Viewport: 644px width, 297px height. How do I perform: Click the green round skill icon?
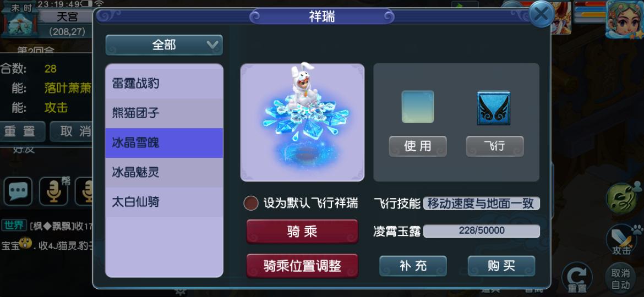click(622, 198)
